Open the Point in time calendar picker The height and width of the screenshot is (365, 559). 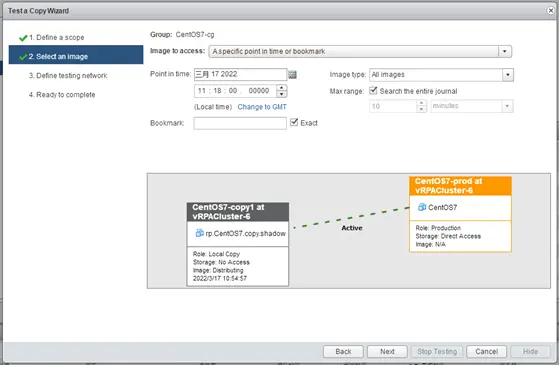tap(292, 74)
